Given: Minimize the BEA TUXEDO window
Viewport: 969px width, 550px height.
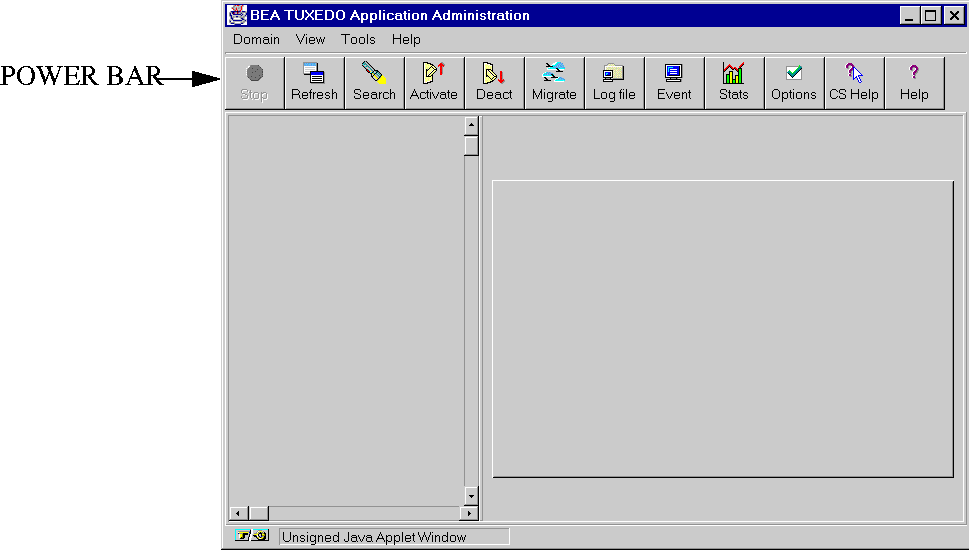Looking at the screenshot, I should click(x=908, y=15).
